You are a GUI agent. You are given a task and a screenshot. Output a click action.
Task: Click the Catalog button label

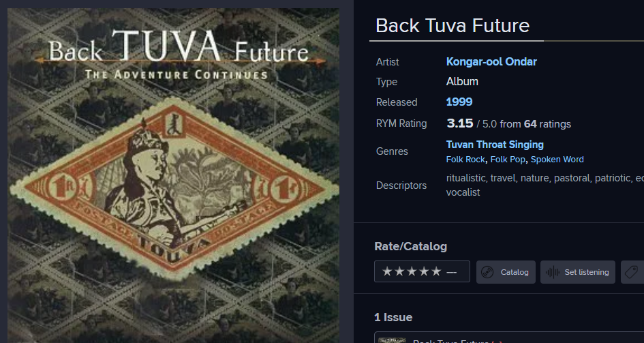coord(515,272)
